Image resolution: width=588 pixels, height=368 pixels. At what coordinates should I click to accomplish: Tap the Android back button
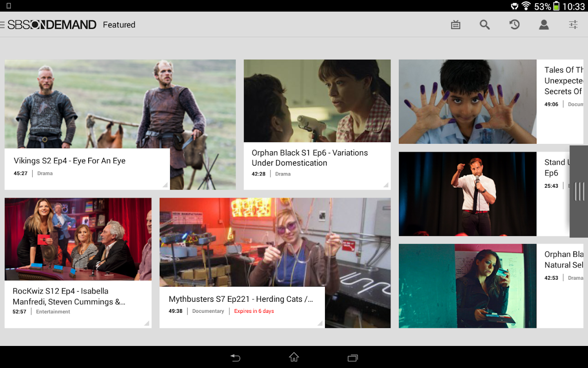[235, 357]
